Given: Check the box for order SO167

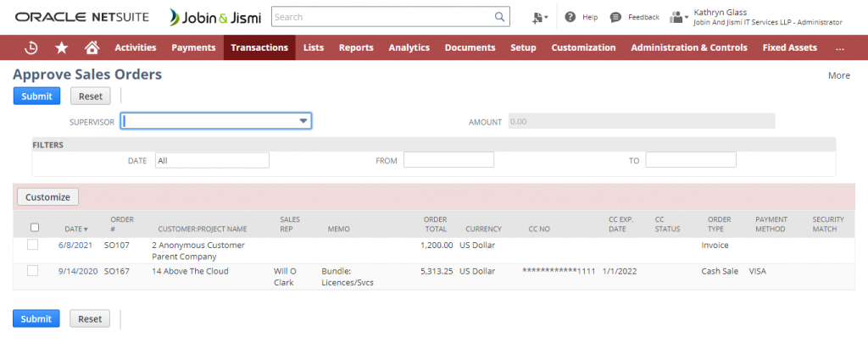Looking at the screenshot, I should pyautogui.click(x=33, y=271).
